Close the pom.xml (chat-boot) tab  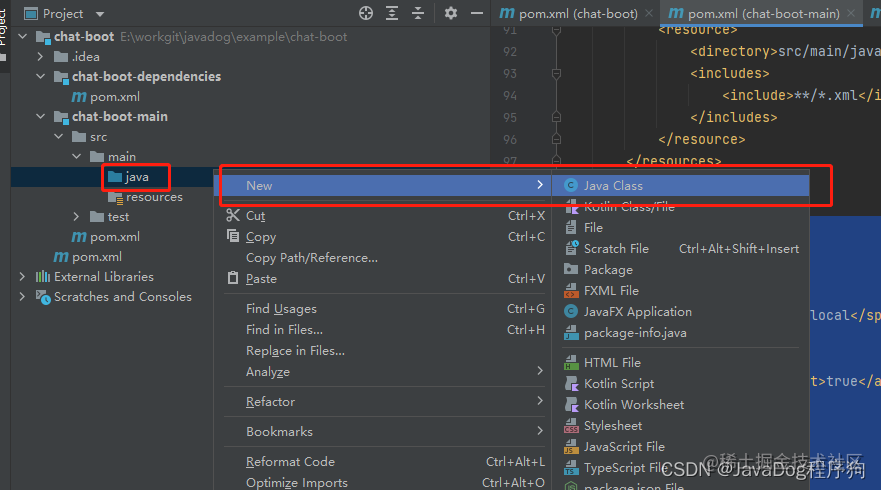click(649, 13)
